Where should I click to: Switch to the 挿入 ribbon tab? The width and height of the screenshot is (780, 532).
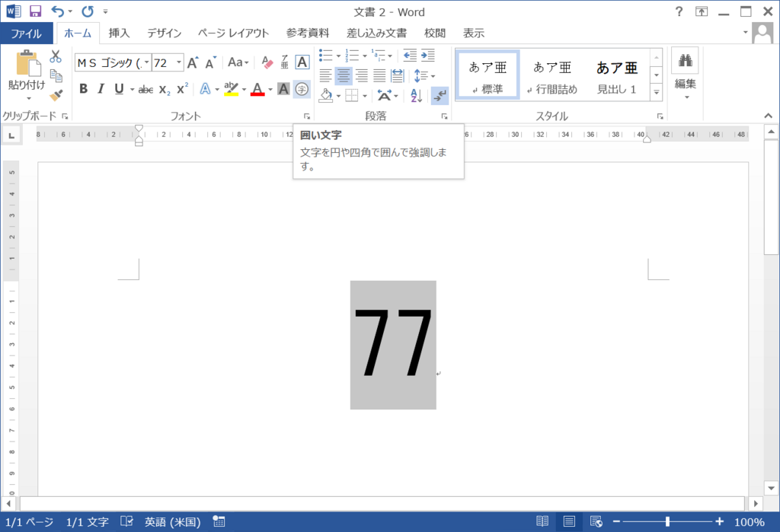(x=119, y=33)
